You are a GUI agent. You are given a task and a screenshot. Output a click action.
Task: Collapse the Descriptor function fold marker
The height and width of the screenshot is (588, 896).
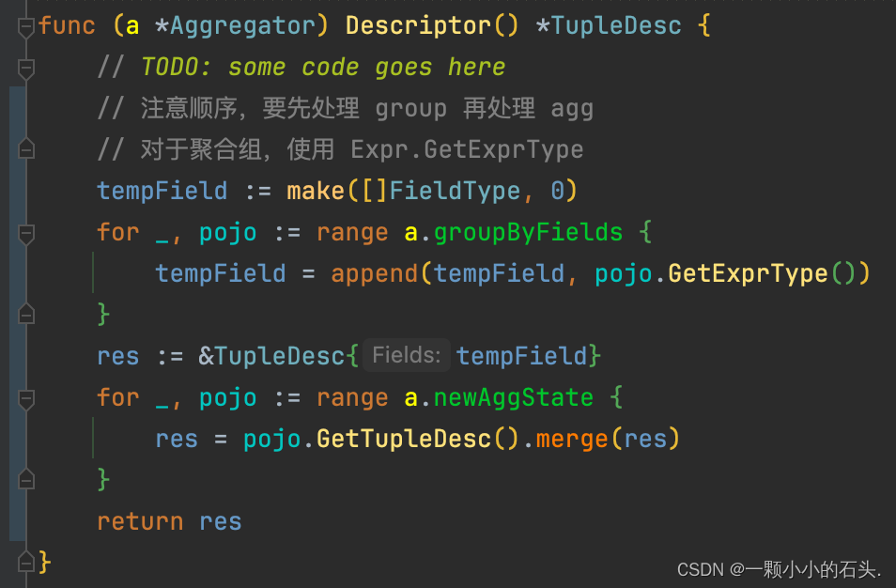pos(26,27)
